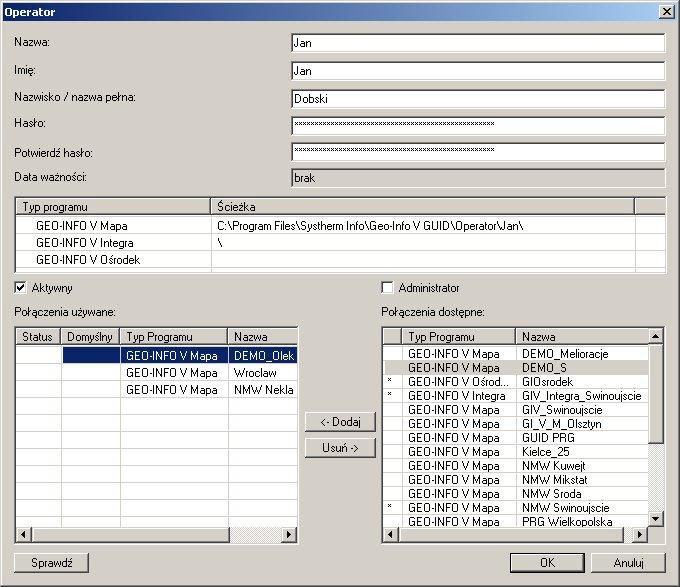The width and height of the screenshot is (680, 587).
Task: Sort by the Typ programu column header
Action: pyautogui.click(x=113, y=206)
